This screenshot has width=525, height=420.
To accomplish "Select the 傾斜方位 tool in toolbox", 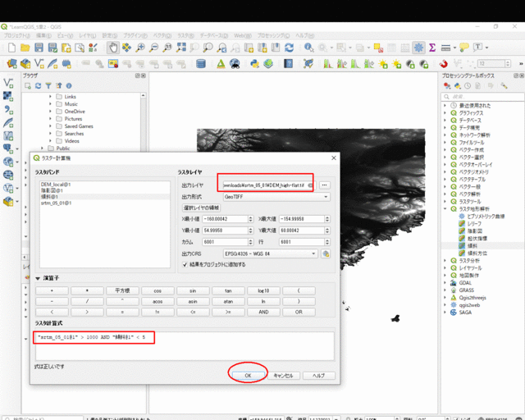I will (477, 253).
